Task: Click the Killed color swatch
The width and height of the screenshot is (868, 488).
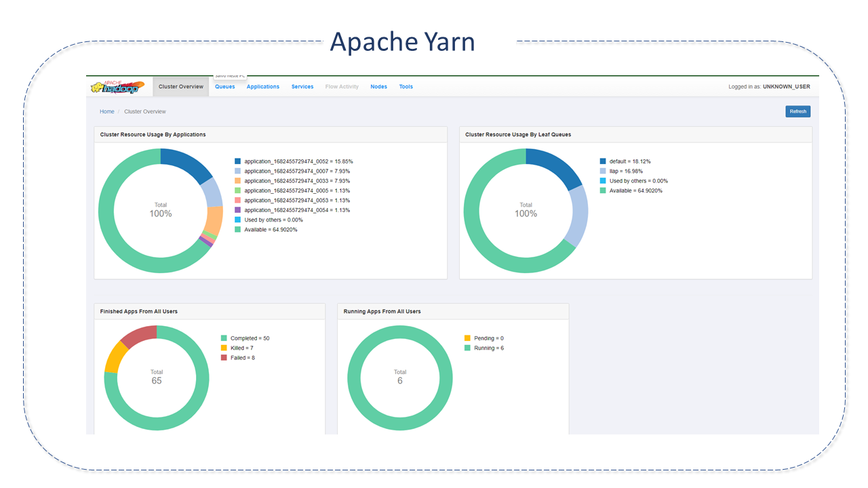Action: coord(224,348)
